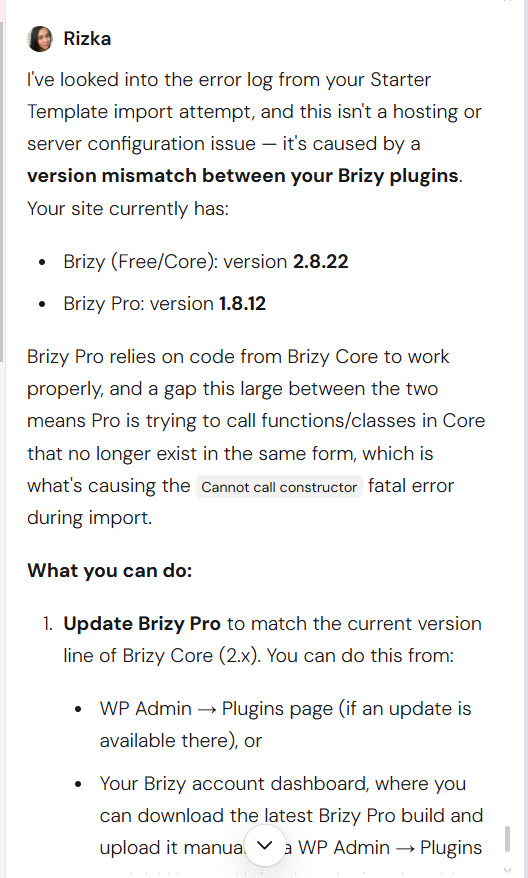The height and width of the screenshot is (878, 528).
Task: Click the bold 'Update Brizy Pro' step
Action: (142, 624)
